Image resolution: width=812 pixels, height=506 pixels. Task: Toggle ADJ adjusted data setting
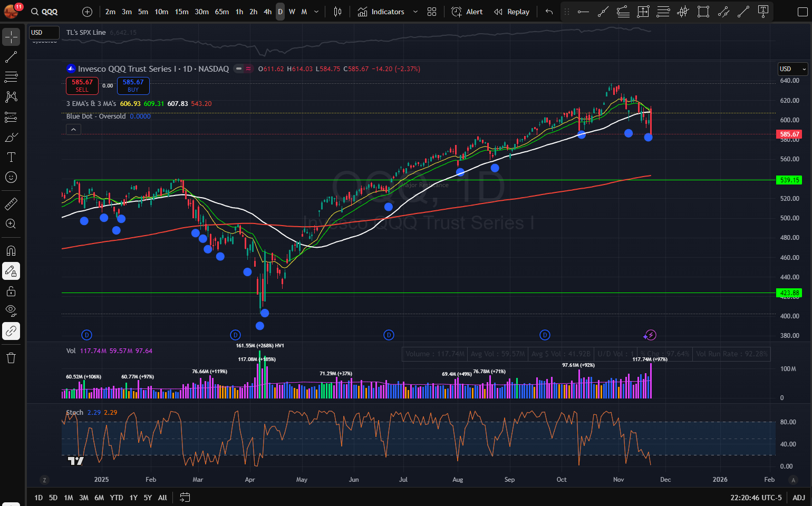pos(799,498)
